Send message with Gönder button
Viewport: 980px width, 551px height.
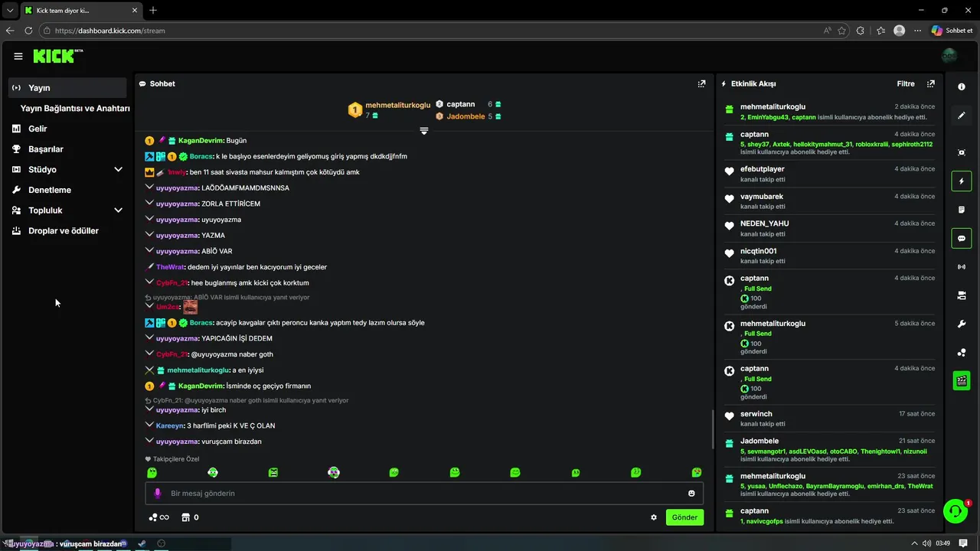(684, 517)
